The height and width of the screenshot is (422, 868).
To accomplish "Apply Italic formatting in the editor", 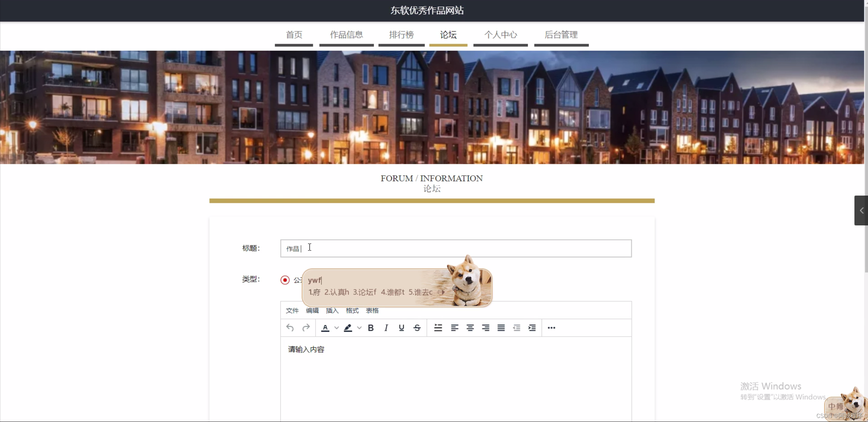I will [x=386, y=328].
